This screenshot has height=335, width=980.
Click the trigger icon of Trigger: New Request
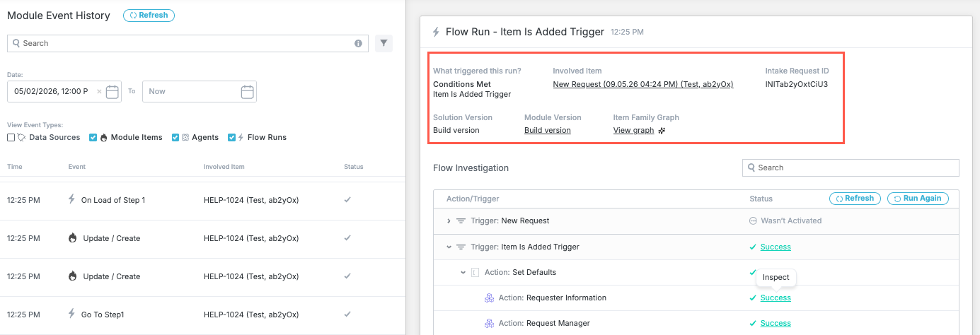[x=461, y=221]
